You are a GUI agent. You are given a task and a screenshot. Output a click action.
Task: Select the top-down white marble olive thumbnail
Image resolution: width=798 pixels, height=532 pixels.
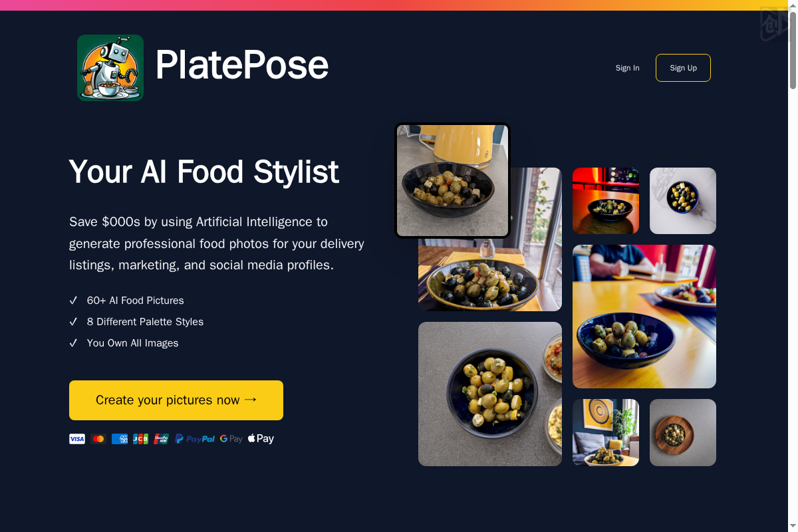683,201
